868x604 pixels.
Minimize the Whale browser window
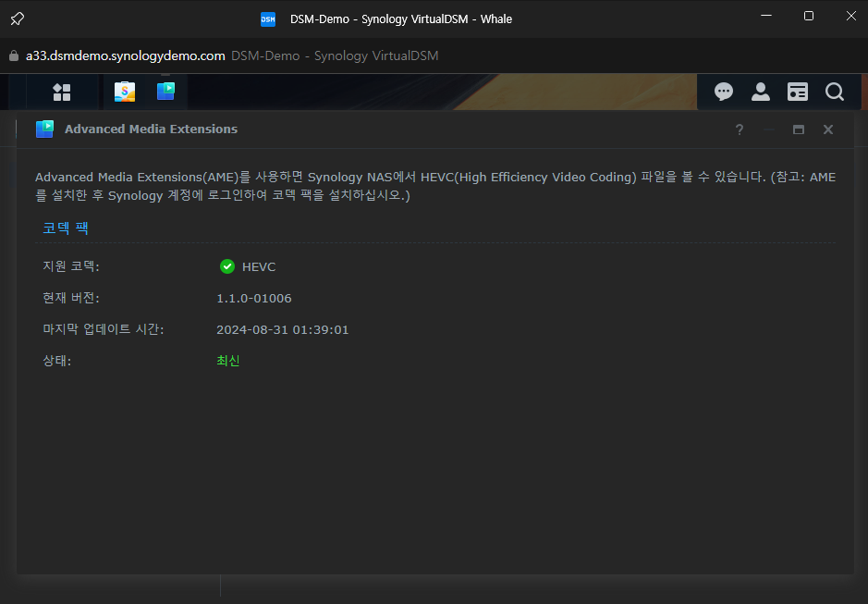point(765,16)
